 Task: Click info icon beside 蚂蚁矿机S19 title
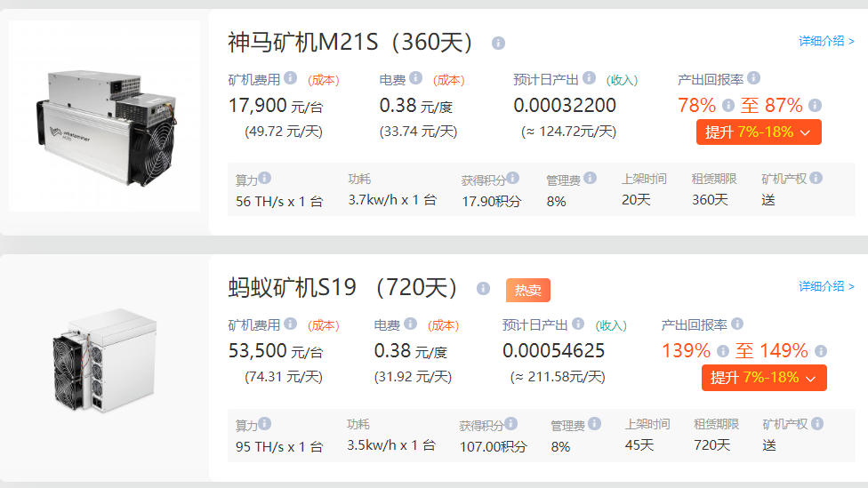click(x=483, y=288)
